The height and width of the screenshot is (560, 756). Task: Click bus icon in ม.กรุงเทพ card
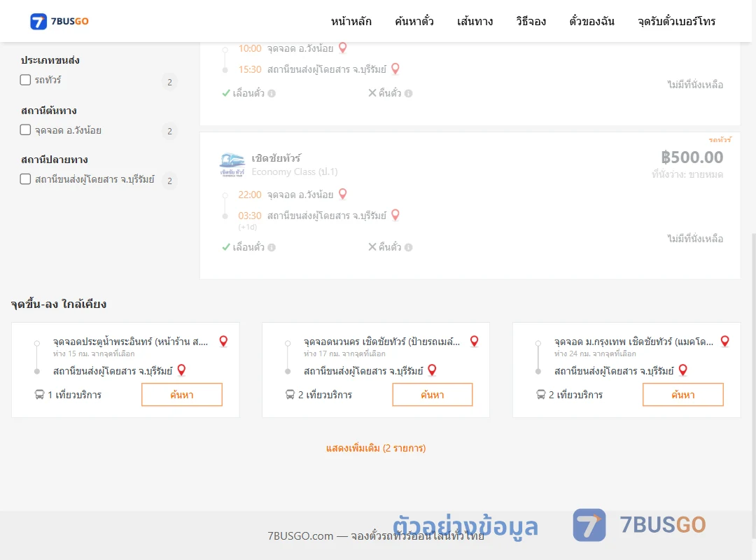click(x=541, y=395)
